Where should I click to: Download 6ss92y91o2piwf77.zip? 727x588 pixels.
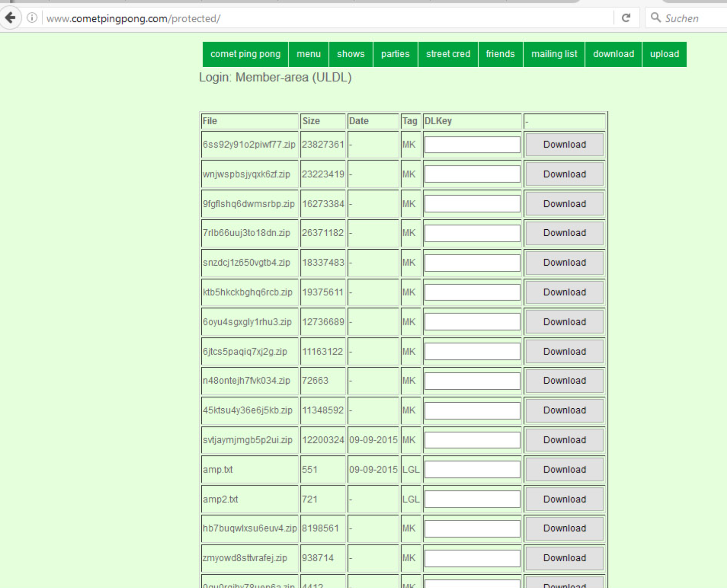coord(564,144)
